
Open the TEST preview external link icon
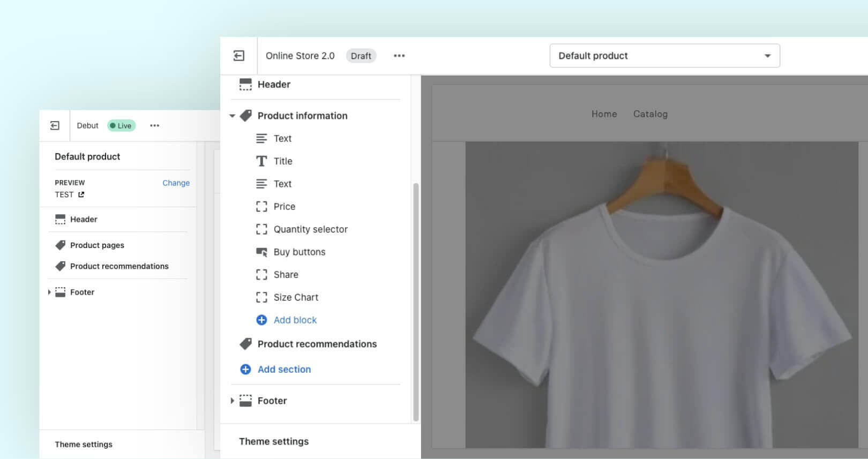81,194
